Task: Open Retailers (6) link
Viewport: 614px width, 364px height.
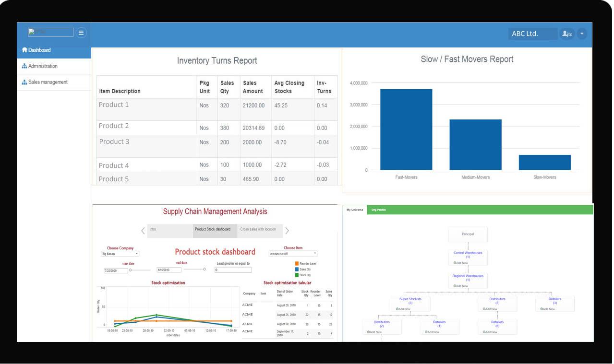Action: click(497, 324)
